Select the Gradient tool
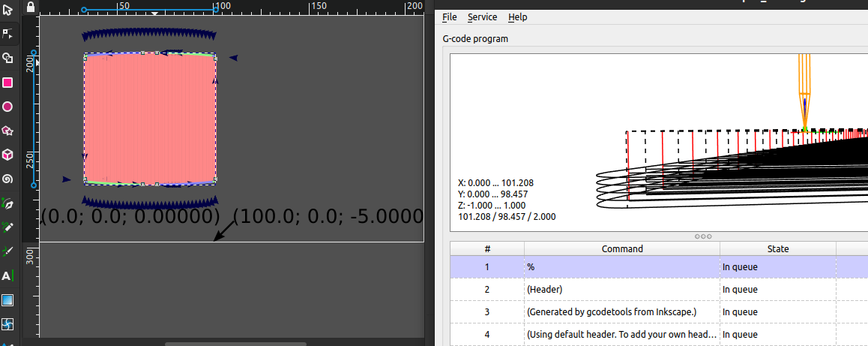The height and width of the screenshot is (346, 868). [x=7, y=300]
